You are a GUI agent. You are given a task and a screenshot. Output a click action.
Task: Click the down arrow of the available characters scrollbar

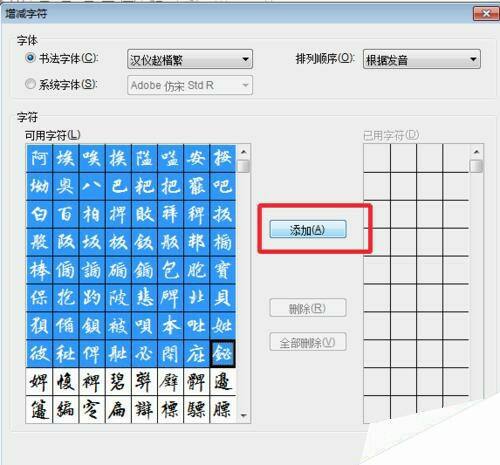(244, 416)
